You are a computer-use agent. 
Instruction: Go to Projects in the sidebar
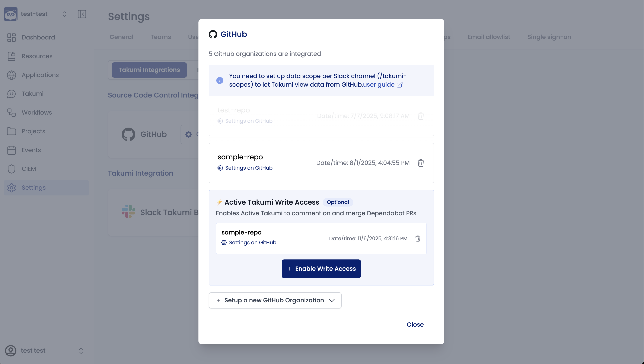click(33, 131)
